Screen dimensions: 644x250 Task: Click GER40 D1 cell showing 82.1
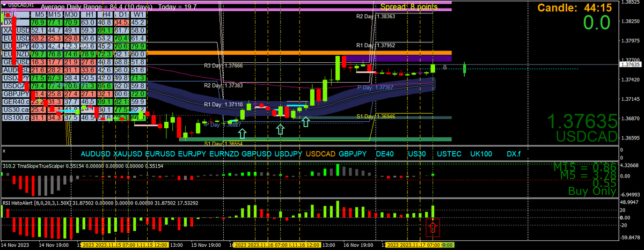(121, 101)
